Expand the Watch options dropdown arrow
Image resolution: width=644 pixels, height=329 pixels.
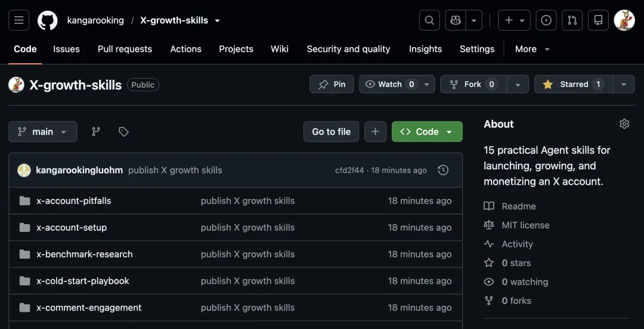tap(427, 84)
